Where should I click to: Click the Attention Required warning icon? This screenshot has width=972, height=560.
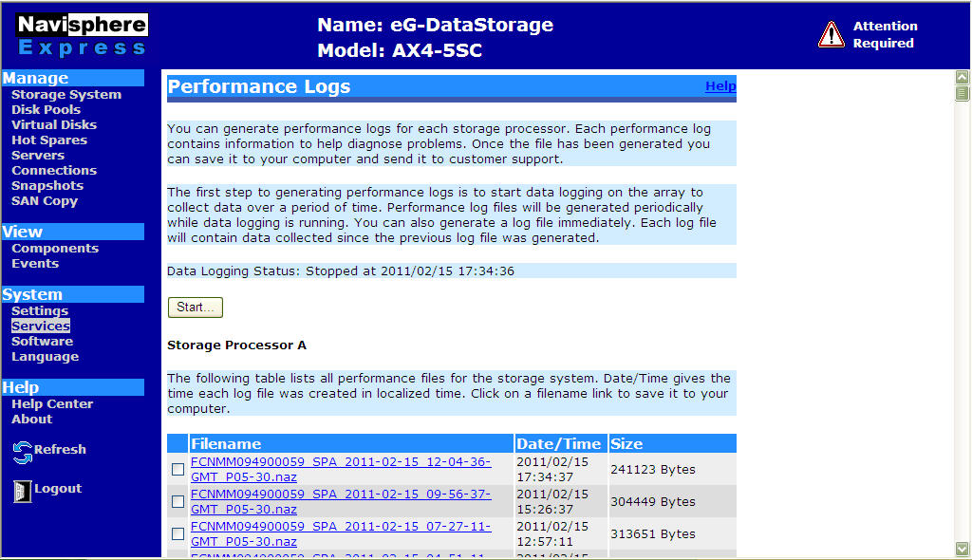(x=832, y=34)
